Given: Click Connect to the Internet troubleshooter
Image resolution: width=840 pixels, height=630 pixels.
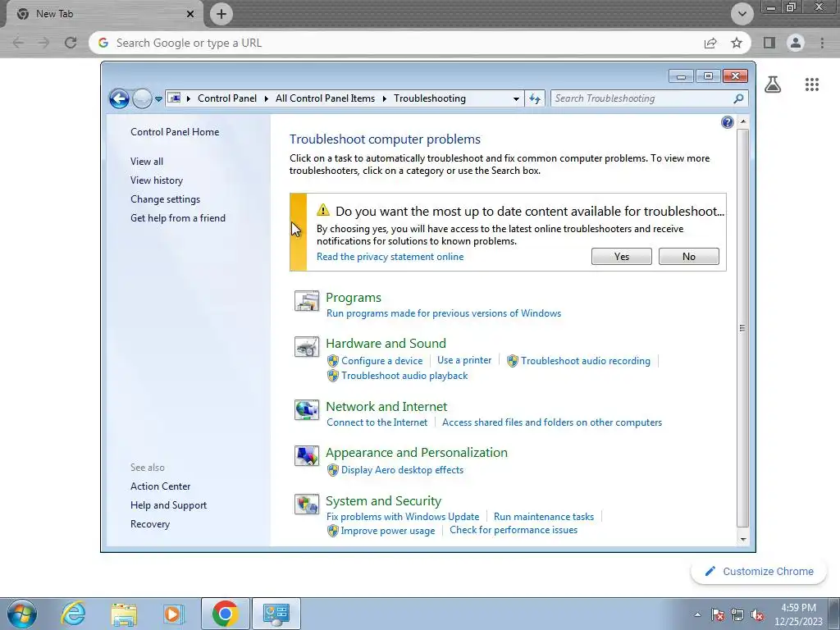Looking at the screenshot, I should click(377, 422).
